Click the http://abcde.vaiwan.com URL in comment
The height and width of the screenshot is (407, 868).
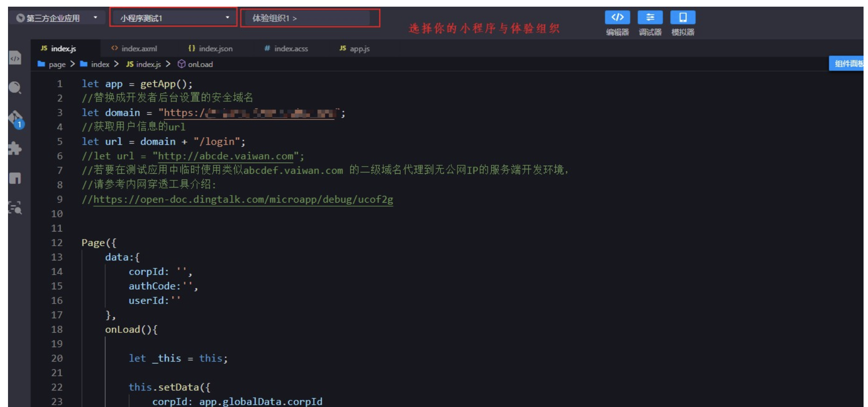point(226,156)
